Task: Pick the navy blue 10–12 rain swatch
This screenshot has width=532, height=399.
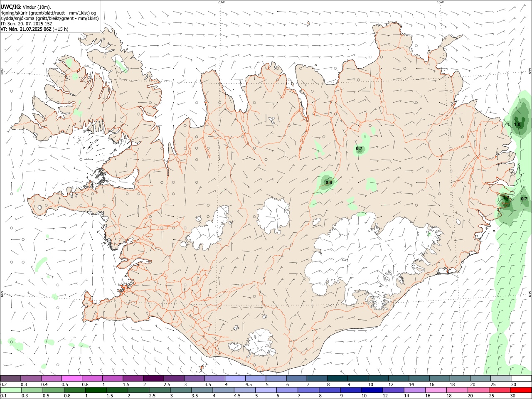Action: 372,390
